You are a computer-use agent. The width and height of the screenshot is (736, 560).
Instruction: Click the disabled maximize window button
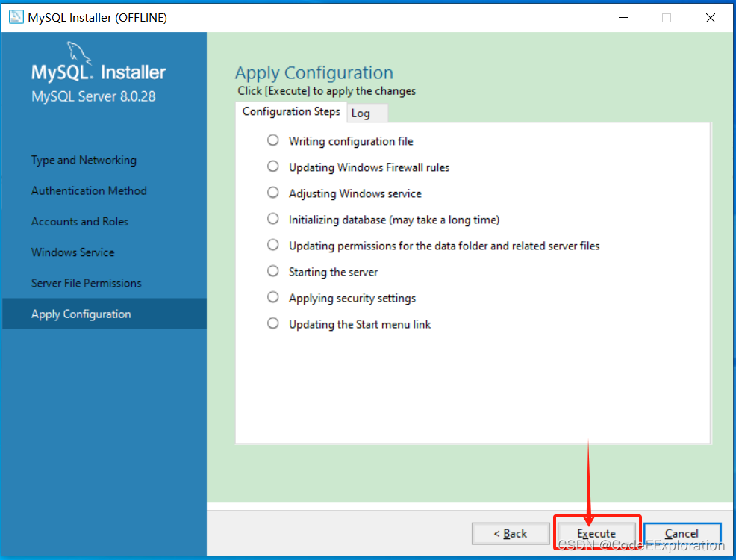666,18
